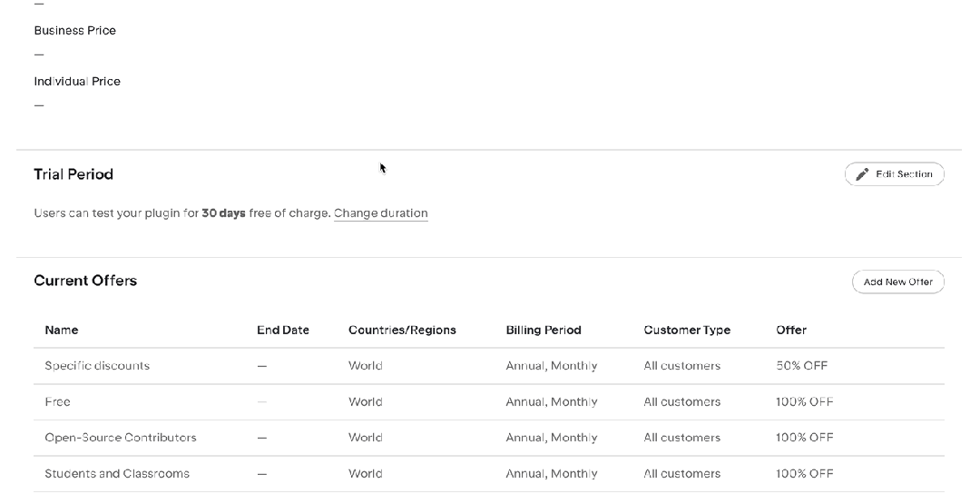Select the Free offer name
Viewport: 980px width, 494px height.
[x=57, y=401]
